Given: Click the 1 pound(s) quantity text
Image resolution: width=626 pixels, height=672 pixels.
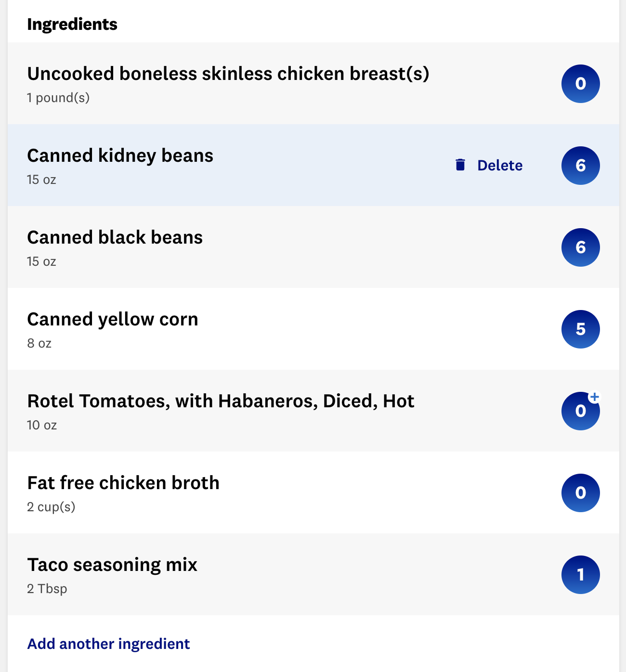Looking at the screenshot, I should click(x=58, y=98).
